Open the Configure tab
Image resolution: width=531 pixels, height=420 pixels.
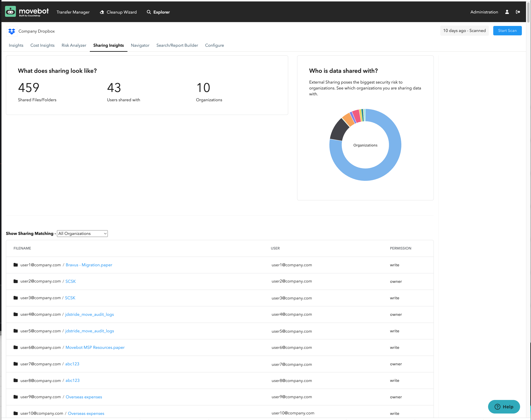(x=214, y=45)
